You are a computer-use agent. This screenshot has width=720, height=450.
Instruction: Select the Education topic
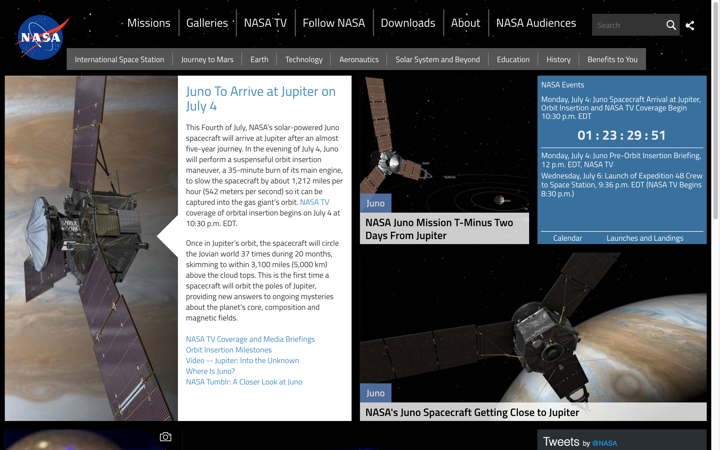pos(513,59)
